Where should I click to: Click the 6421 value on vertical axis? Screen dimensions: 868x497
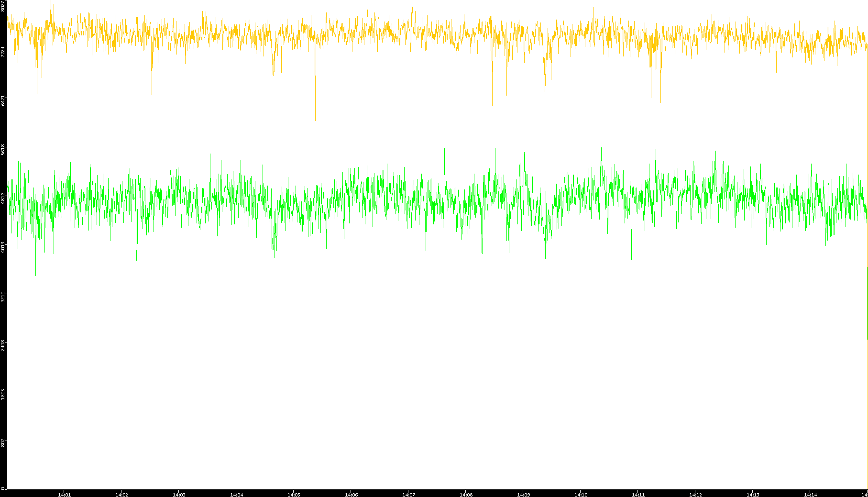pos(3,100)
